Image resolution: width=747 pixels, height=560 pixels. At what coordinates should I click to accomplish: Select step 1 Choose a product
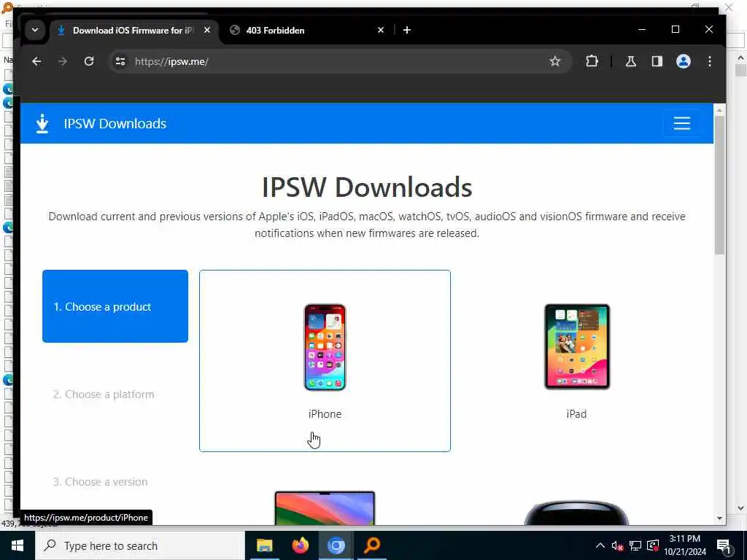pos(115,306)
